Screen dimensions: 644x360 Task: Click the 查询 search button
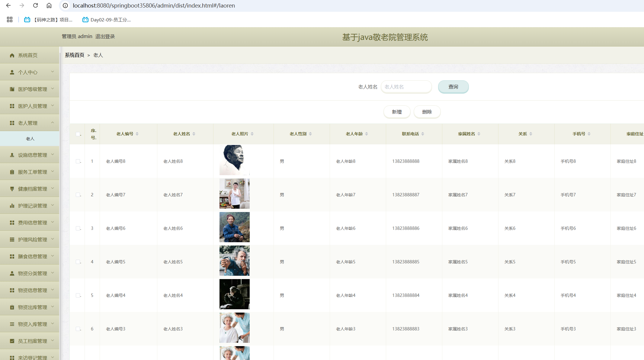(x=453, y=87)
